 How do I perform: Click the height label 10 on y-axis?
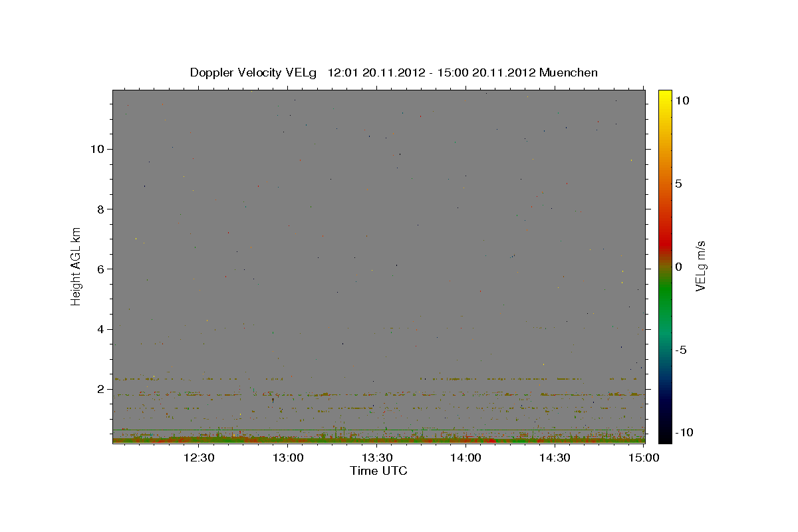click(x=96, y=149)
